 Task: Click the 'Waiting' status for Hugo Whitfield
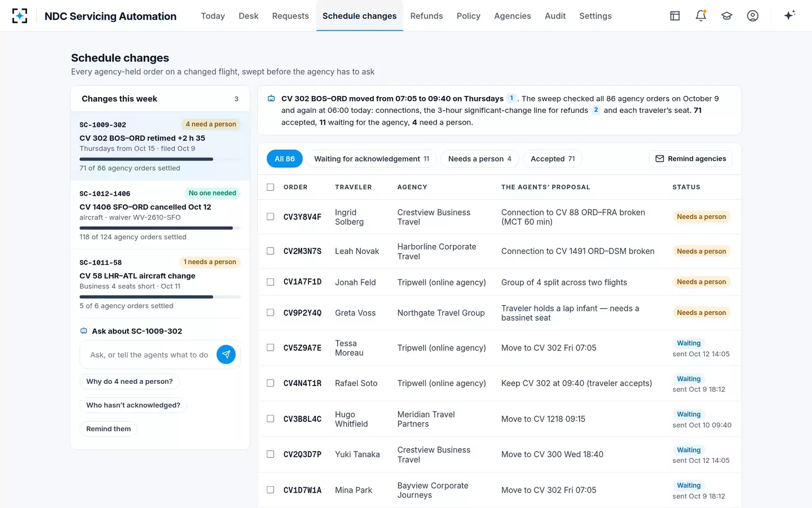tap(689, 414)
